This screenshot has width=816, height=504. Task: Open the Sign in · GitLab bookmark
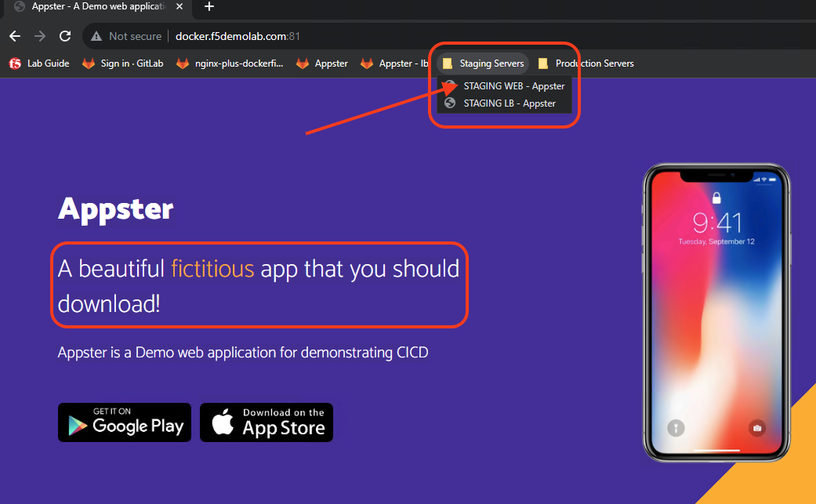(123, 63)
